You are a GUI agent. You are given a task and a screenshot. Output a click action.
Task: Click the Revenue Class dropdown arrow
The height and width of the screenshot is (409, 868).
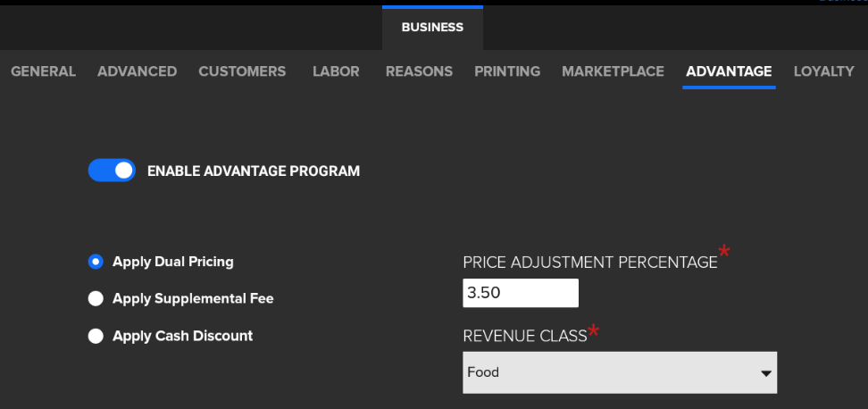coord(765,373)
